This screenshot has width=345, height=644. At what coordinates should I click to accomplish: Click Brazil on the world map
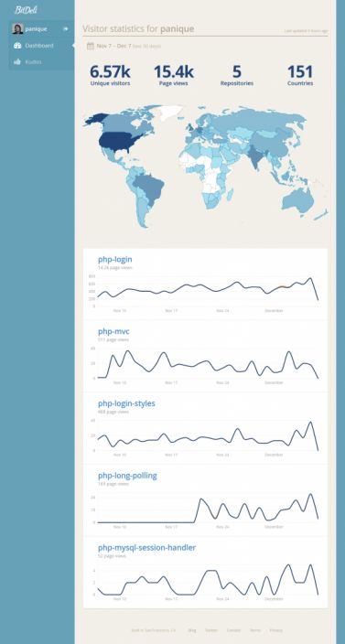(148, 189)
